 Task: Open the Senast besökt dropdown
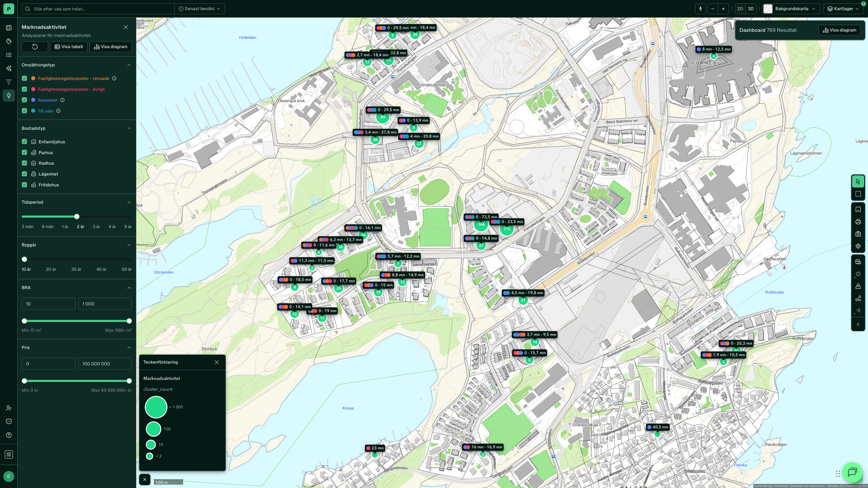tap(199, 9)
